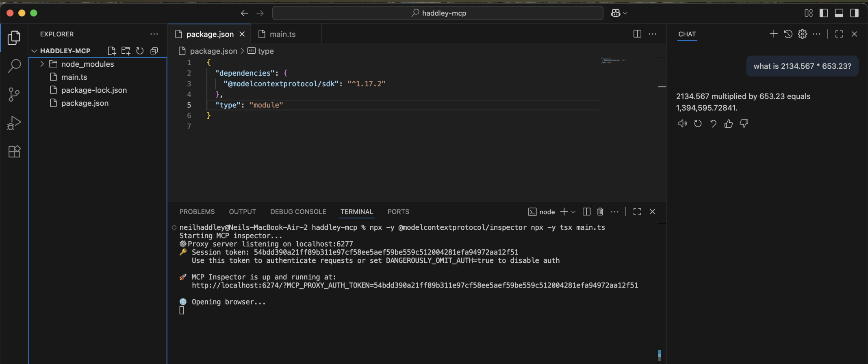Show chat history with clock icon
This screenshot has width=868, height=364.
pyautogui.click(x=788, y=34)
